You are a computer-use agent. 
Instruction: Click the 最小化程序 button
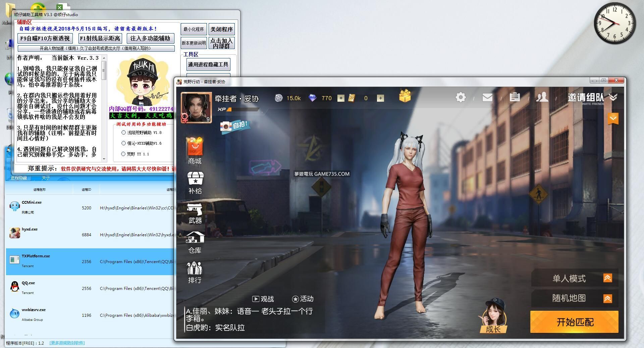(194, 29)
